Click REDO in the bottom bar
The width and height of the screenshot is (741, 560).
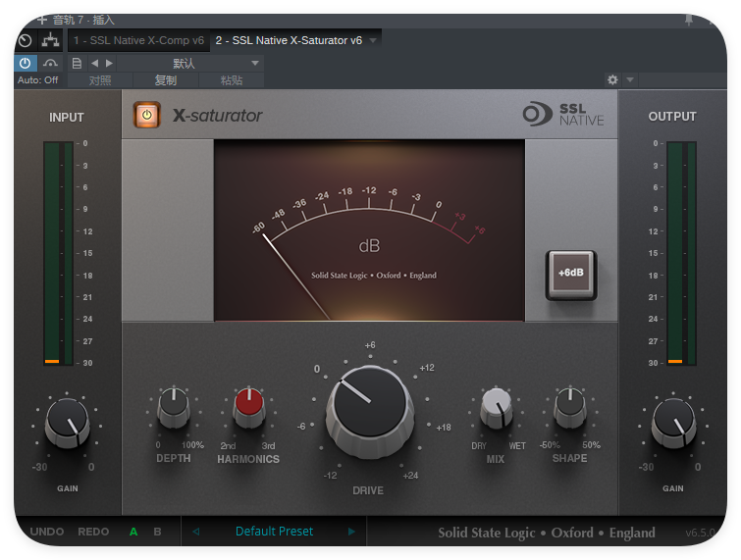click(x=93, y=532)
